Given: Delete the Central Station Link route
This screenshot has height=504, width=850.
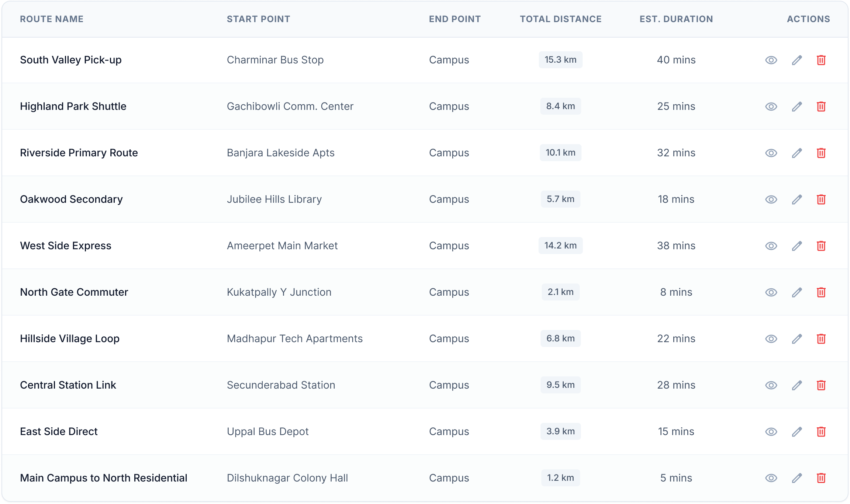Looking at the screenshot, I should 822,385.
